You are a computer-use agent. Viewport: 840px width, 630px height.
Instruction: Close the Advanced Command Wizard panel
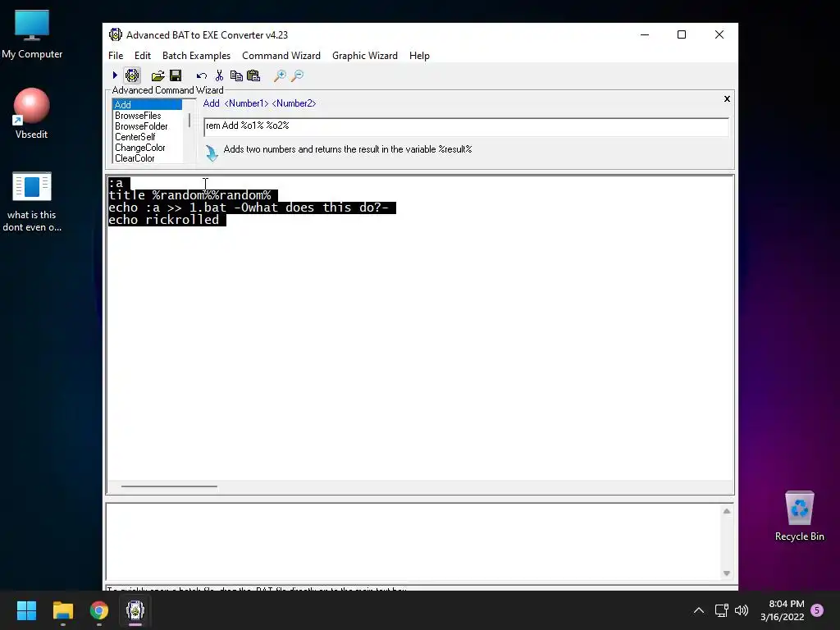tap(727, 98)
